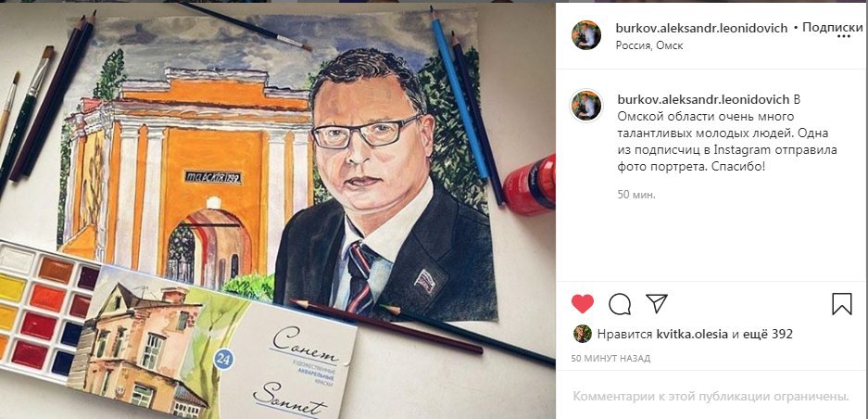Open comments with speech bubble icon
Screen dimensions: 868x419
[x=620, y=304]
